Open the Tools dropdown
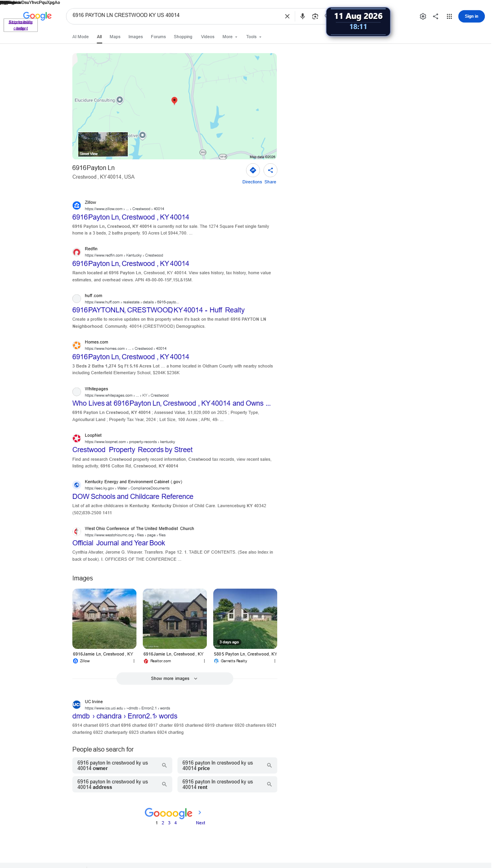497x868 pixels. (254, 37)
